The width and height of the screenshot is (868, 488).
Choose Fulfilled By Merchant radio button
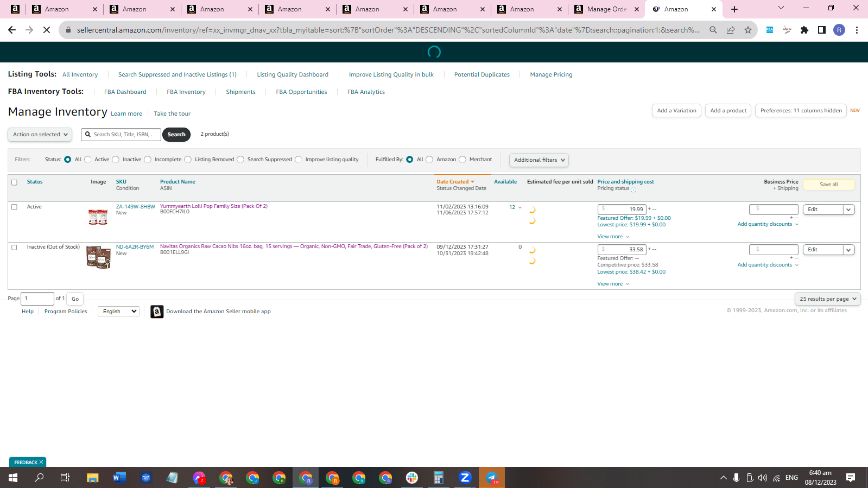462,160
